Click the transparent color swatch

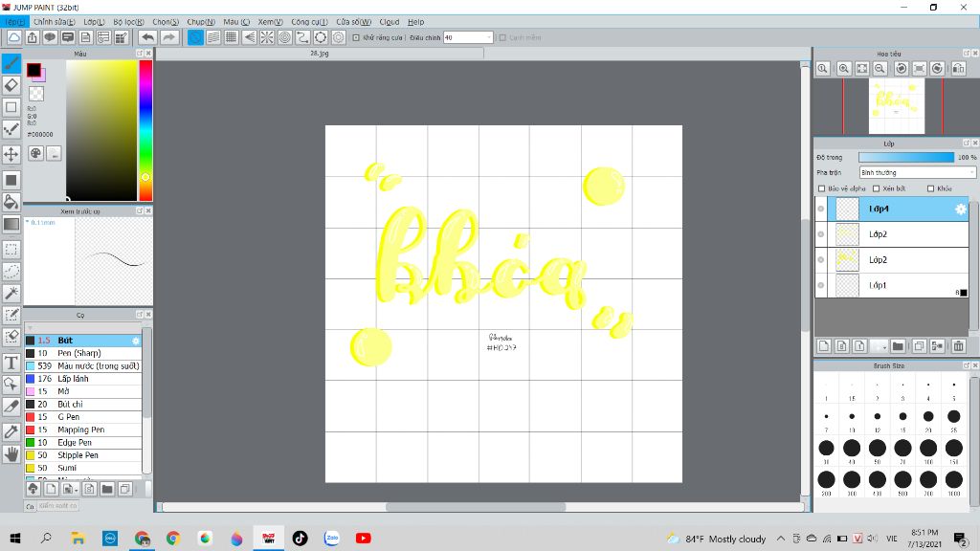pos(36,94)
